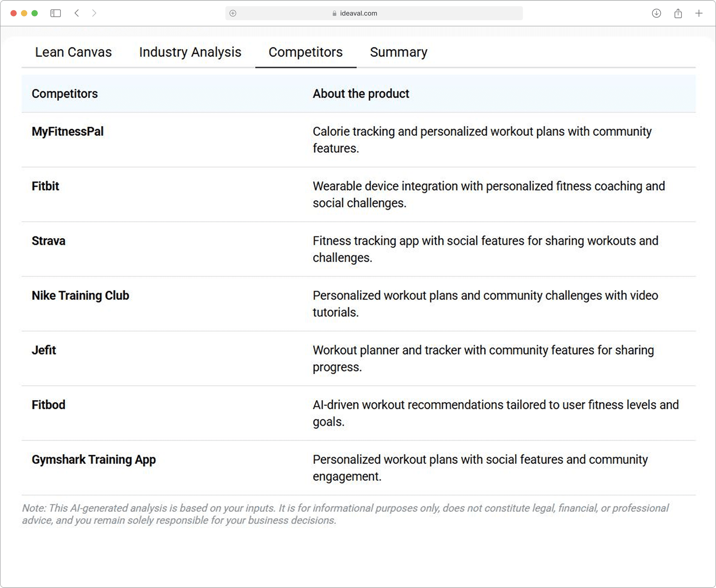
Task: Open the Industry Analysis tab
Action: (190, 52)
